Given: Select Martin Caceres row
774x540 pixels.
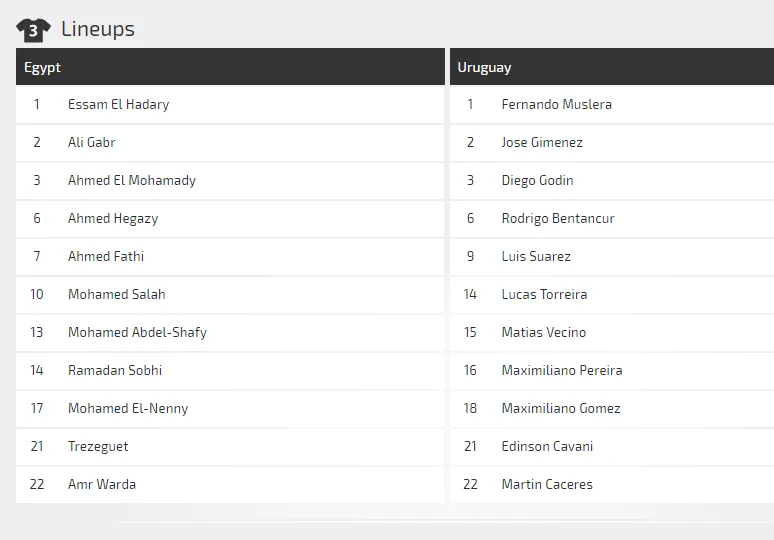Looking at the screenshot, I should [612, 485].
